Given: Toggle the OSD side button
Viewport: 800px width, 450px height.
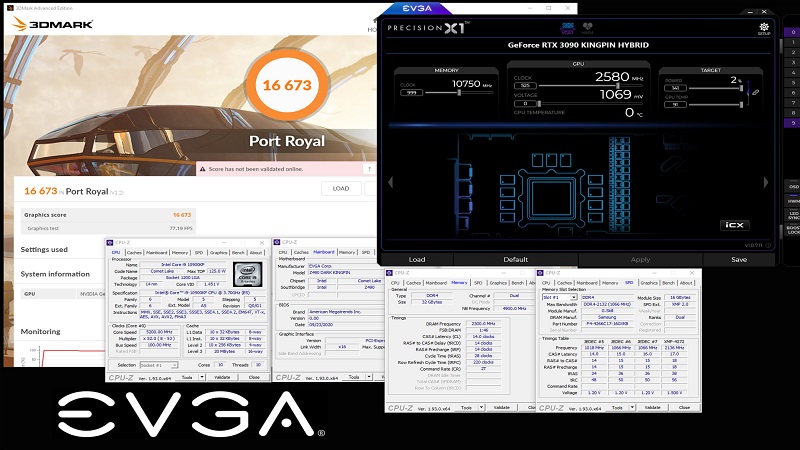Looking at the screenshot, I should (793, 187).
